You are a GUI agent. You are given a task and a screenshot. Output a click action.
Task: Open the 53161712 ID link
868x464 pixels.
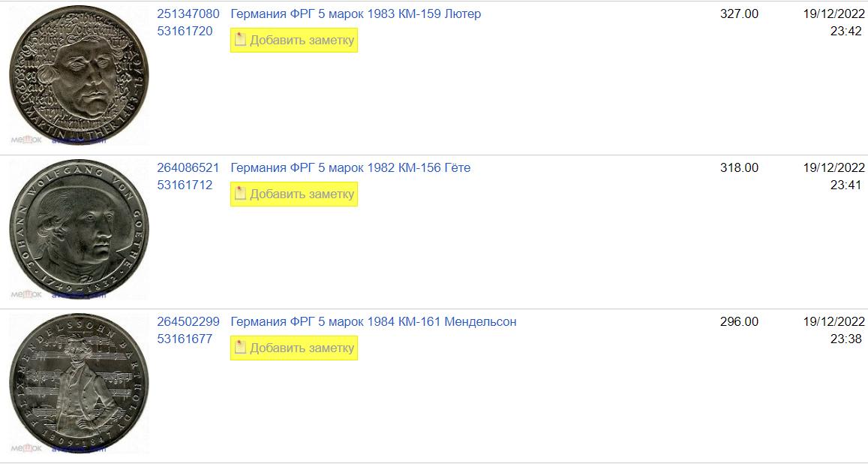(185, 185)
